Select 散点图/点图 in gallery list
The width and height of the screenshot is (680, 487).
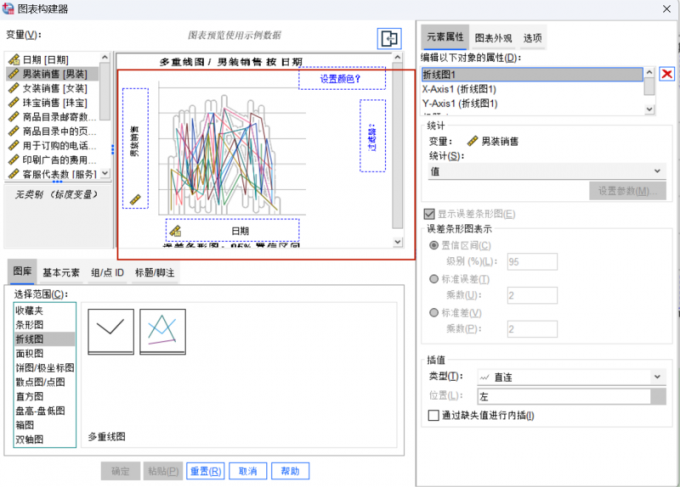pyautogui.click(x=45, y=382)
